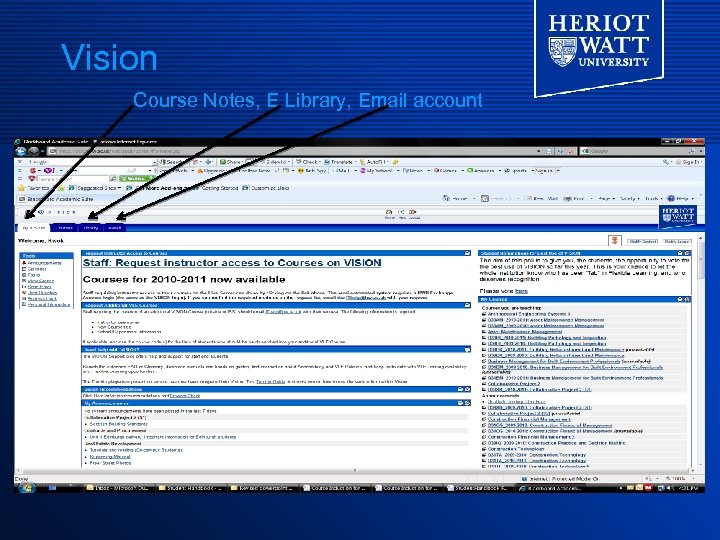
Task: Open the Customize Links favorite
Action: (266, 188)
